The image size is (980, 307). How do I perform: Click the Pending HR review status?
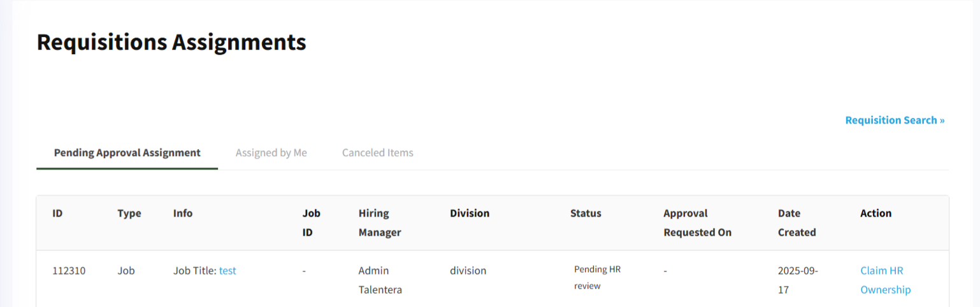[597, 278]
